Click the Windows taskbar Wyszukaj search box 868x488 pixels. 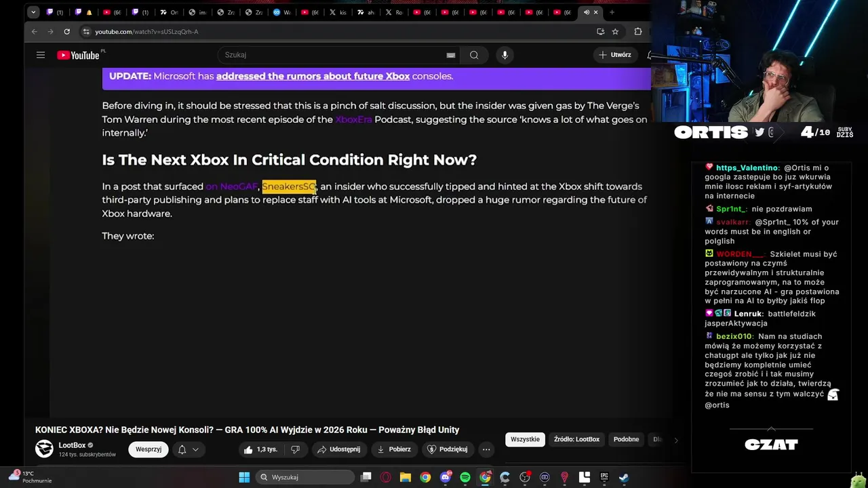pos(305,477)
